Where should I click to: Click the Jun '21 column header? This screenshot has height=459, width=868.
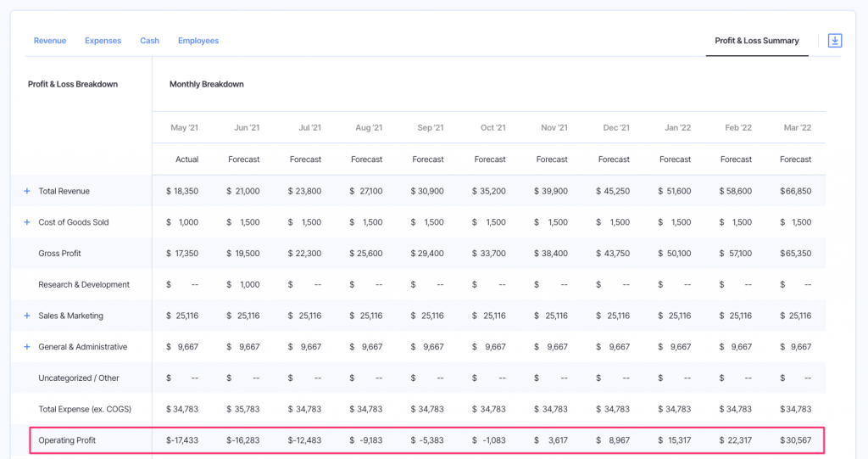pyautogui.click(x=247, y=127)
